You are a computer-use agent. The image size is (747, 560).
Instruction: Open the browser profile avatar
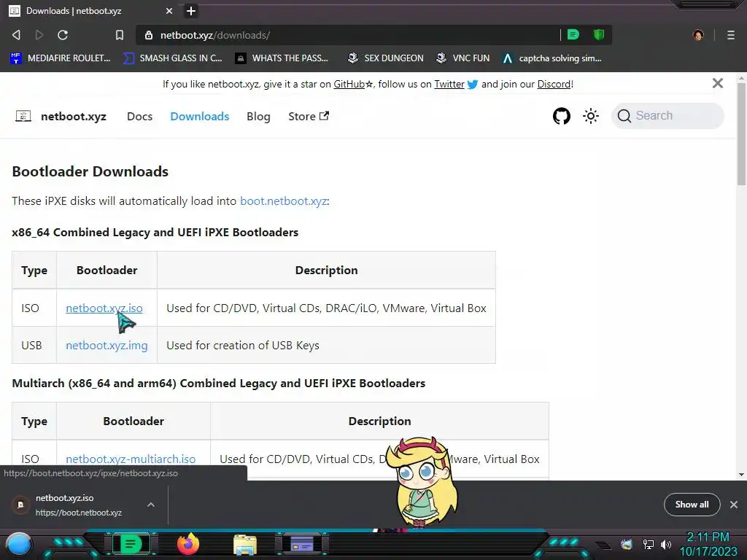coord(698,35)
